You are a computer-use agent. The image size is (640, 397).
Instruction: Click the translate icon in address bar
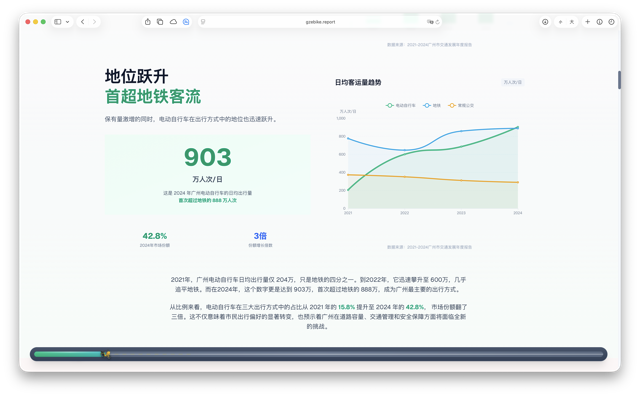point(430,22)
